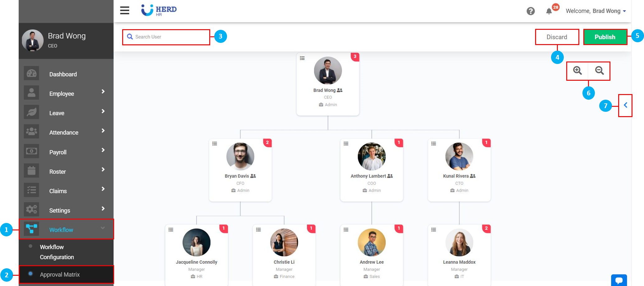The height and width of the screenshot is (286, 644).
Task: Go to Dashboard in the sidebar
Action: (x=63, y=74)
